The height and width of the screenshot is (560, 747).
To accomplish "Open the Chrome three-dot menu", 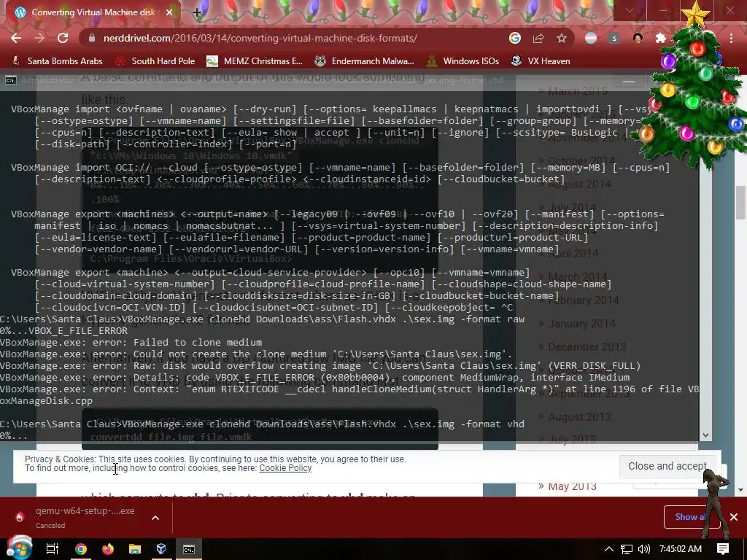I will point(731,38).
